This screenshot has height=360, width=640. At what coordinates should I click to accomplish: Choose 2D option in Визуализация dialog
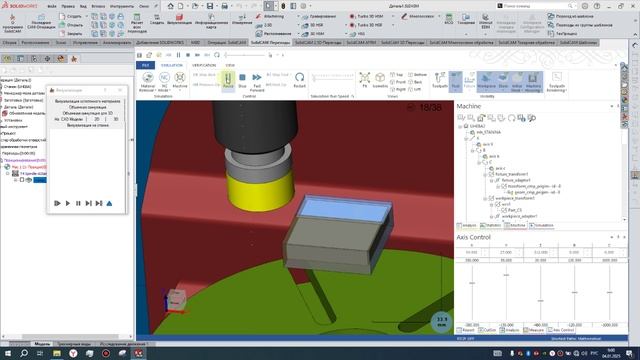(x=97, y=119)
